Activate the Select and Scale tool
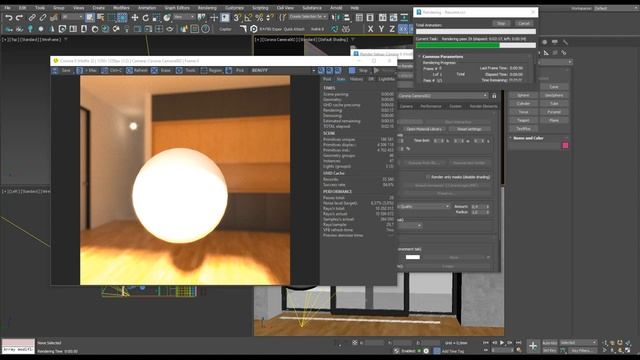The width and height of the screenshot is (640, 360). pos(156,18)
